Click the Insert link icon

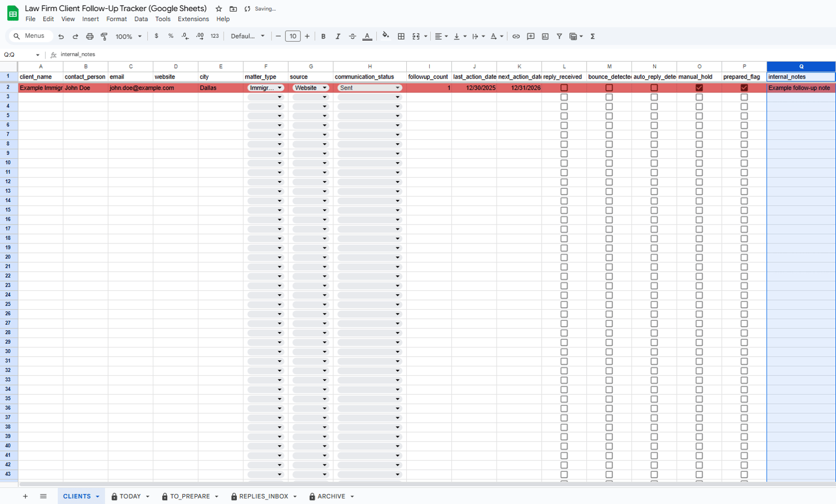(x=516, y=36)
